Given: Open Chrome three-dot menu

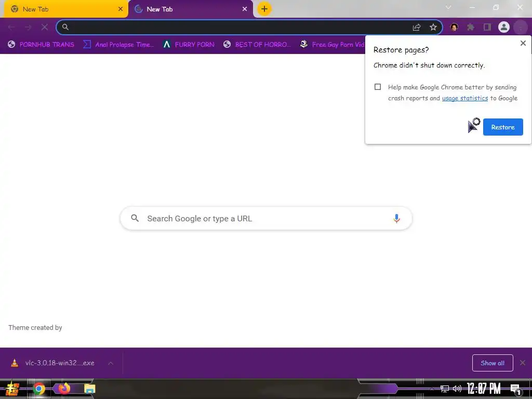Looking at the screenshot, I should pyautogui.click(x=521, y=27).
